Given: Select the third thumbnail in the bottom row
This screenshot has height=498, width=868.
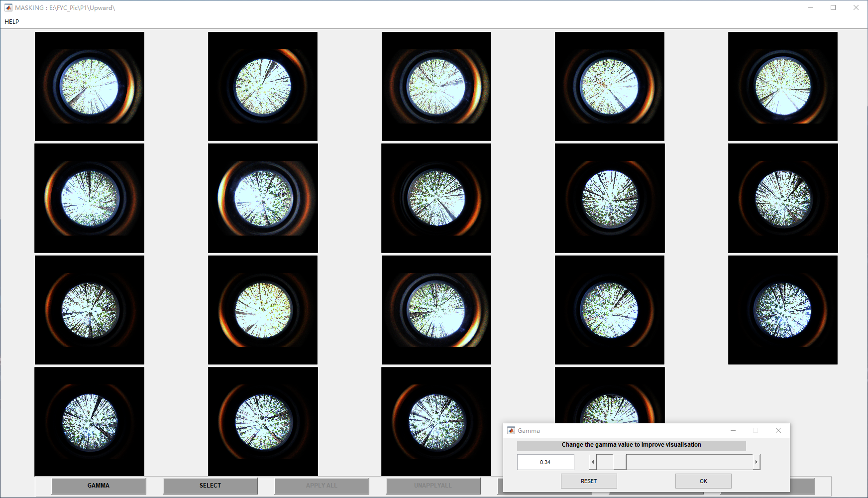Looking at the screenshot, I should point(436,422).
